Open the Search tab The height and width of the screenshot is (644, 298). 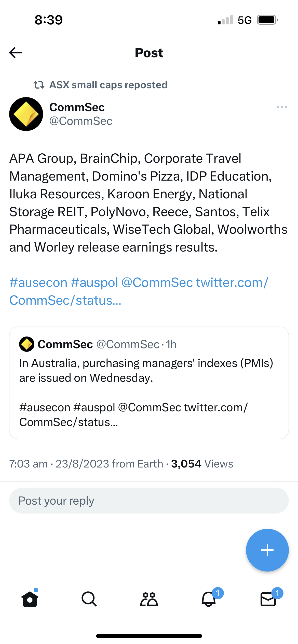click(89, 599)
